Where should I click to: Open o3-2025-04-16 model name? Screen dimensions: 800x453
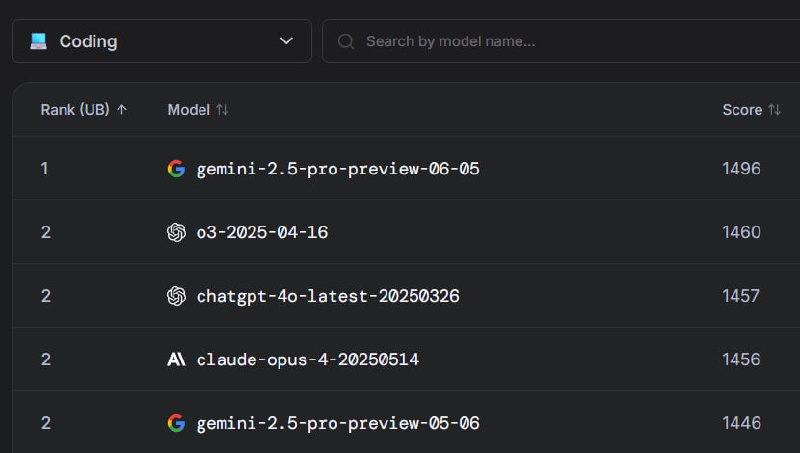click(262, 232)
